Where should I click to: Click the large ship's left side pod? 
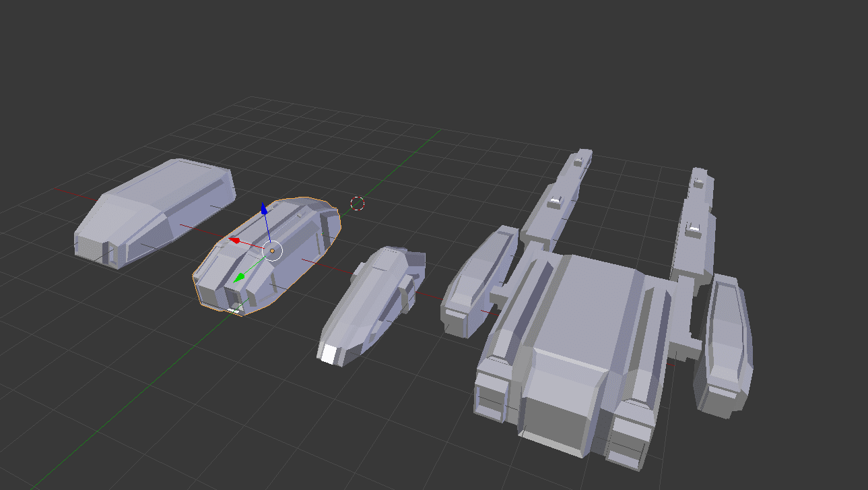tap(479, 282)
